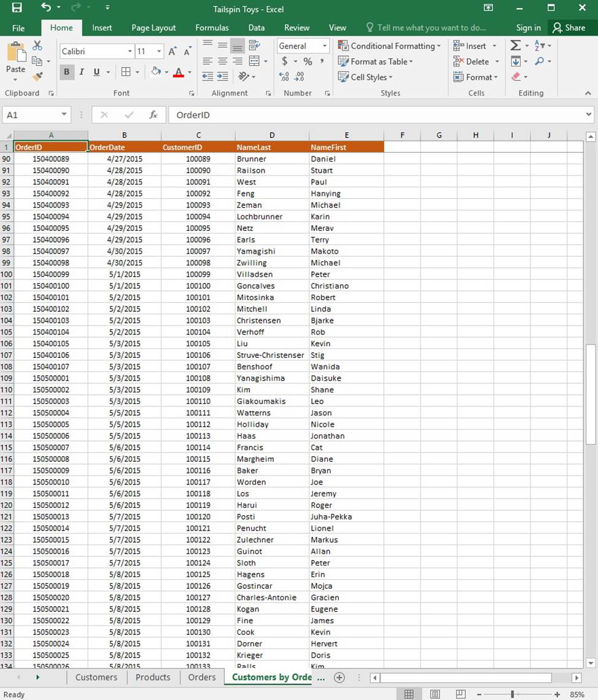Click the Increase Font Size icon
This screenshot has height=700, width=598.
coord(173,52)
